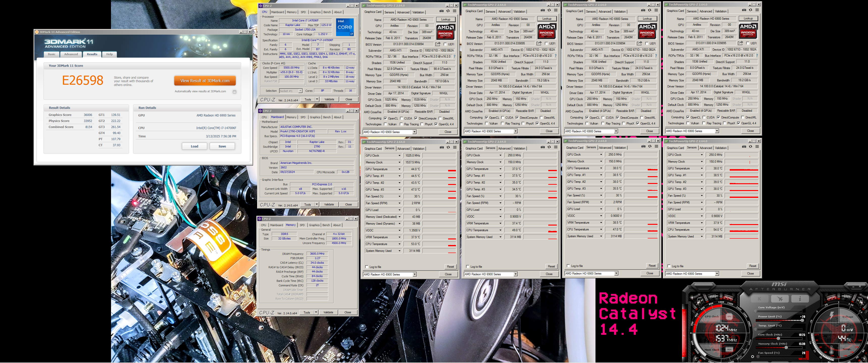Open SPD tab in CPU-Z CPU window
The width and height of the screenshot is (868, 363).
tap(303, 12)
